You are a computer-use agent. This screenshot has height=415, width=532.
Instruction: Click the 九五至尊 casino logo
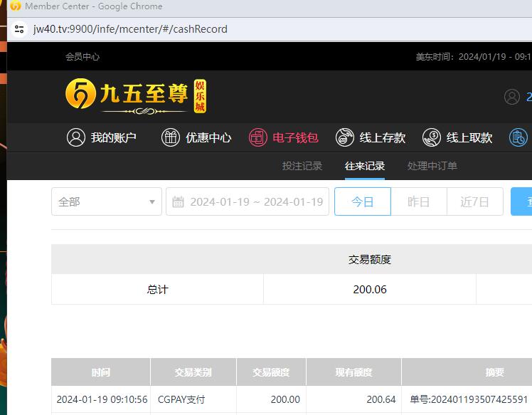point(136,97)
